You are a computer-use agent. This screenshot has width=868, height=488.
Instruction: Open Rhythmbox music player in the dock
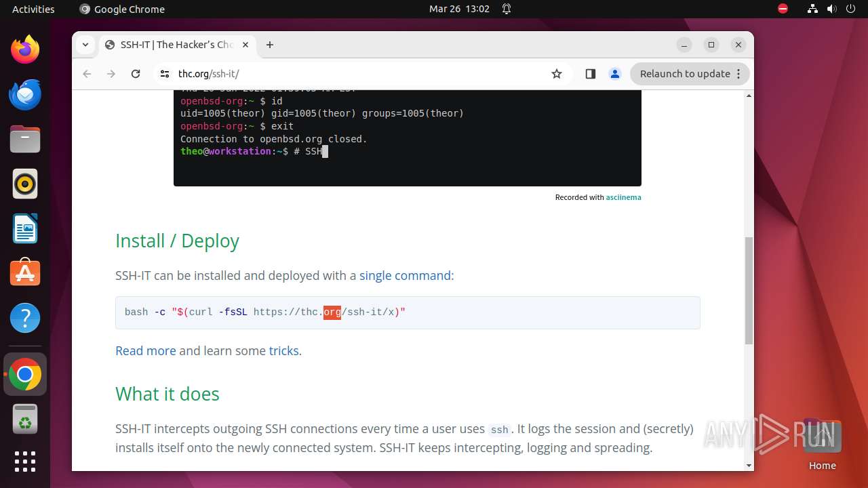point(25,184)
